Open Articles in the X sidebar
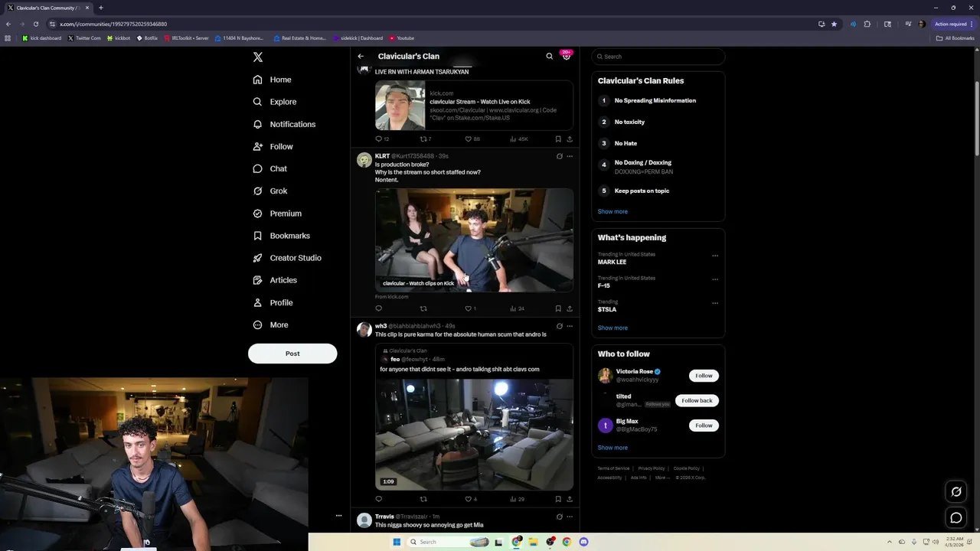 click(275, 280)
